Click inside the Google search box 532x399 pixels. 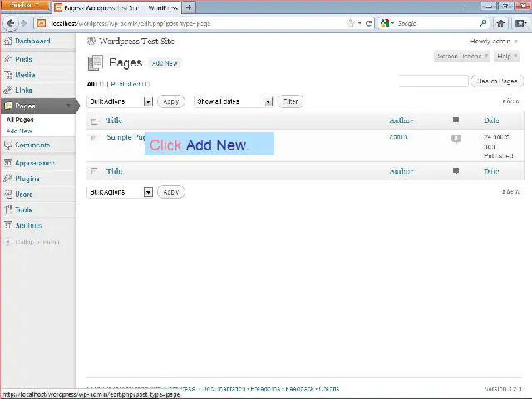[436, 23]
